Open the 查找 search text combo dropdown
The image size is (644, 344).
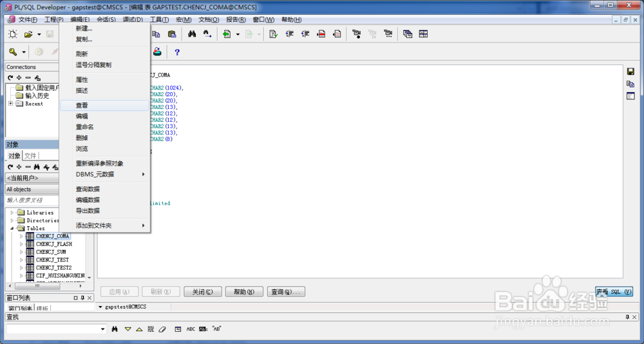103,329
